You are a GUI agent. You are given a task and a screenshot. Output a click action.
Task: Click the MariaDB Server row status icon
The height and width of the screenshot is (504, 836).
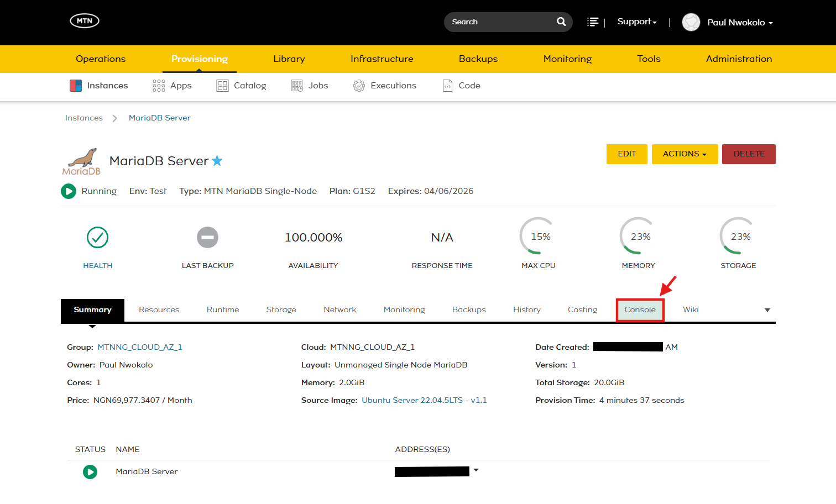90,472
